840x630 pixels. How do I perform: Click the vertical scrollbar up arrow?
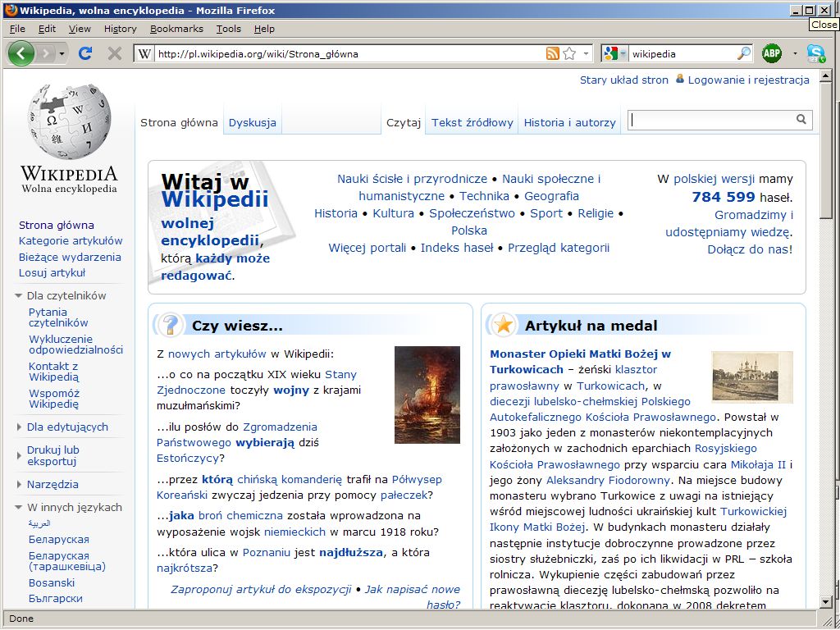coord(825,76)
